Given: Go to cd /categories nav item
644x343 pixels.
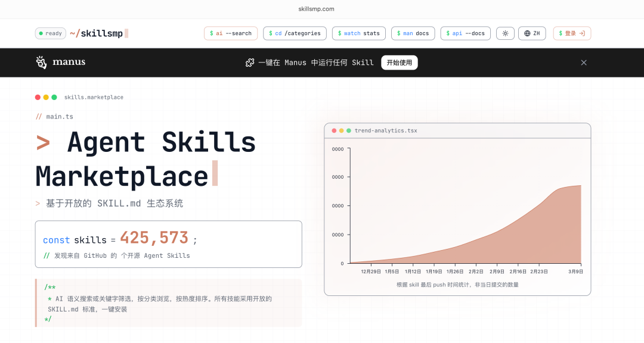Looking at the screenshot, I should click(x=295, y=33).
